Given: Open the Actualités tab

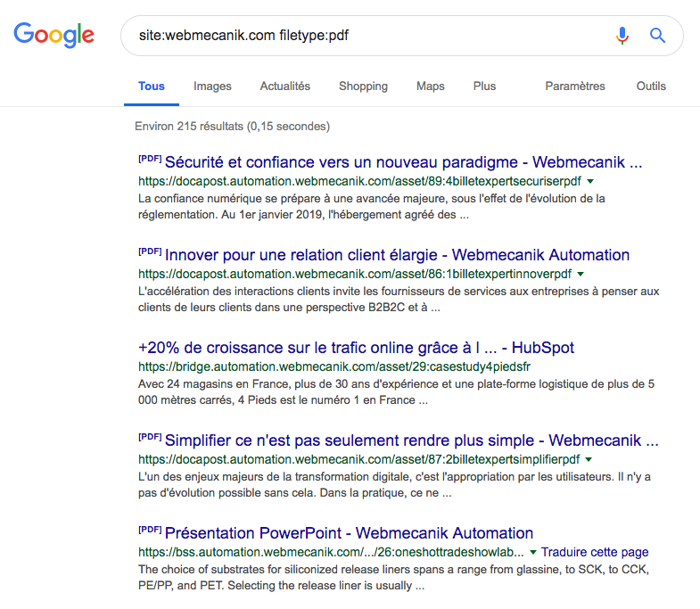Looking at the screenshot, I should tap(285, 86).
